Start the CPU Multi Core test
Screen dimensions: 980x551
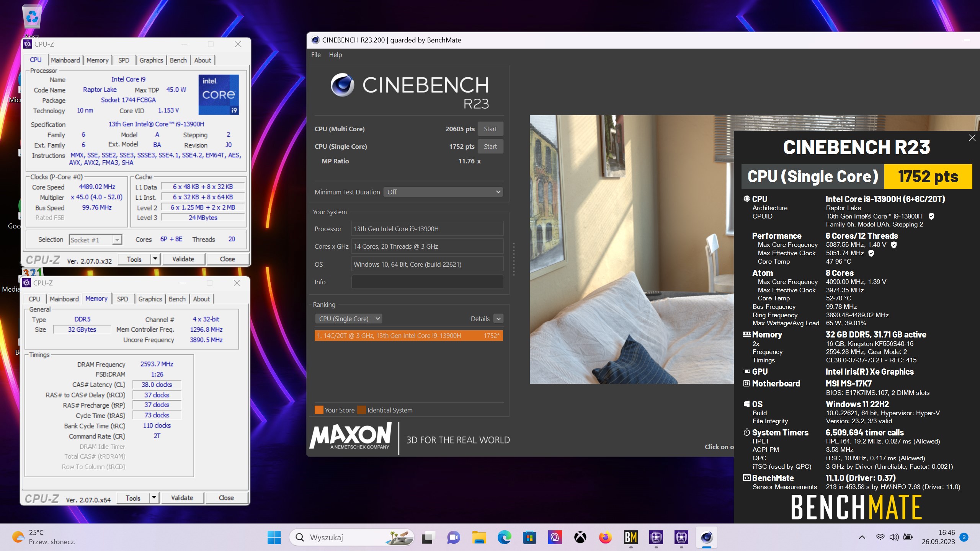pyautogui.click(x=490, y=129)
